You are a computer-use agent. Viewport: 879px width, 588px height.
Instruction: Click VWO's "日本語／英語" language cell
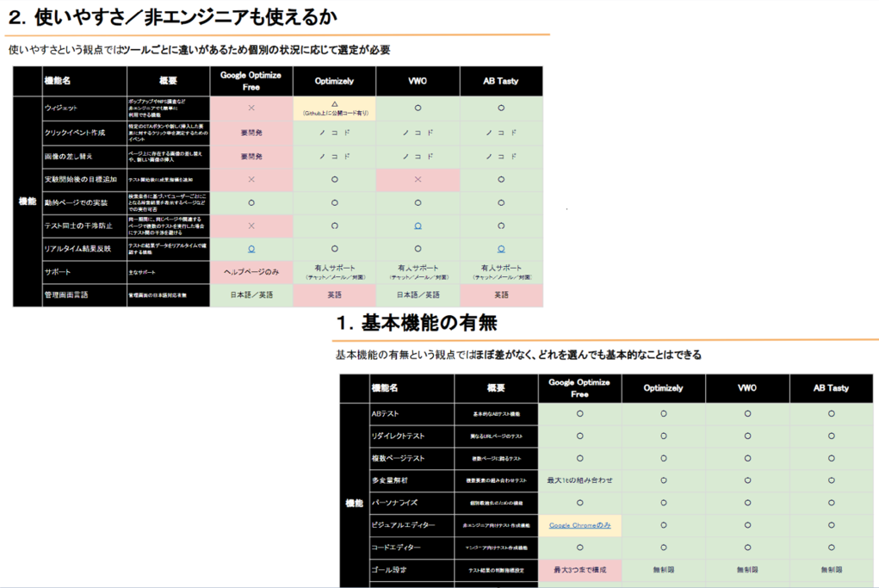tap(418, 294)
